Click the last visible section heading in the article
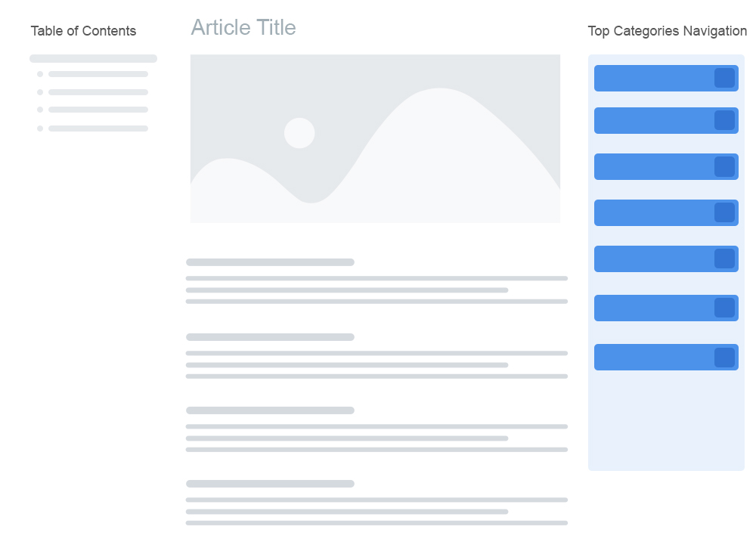This screenshot has height=542, width=756. pyautogui.click(x=270, y=484)
